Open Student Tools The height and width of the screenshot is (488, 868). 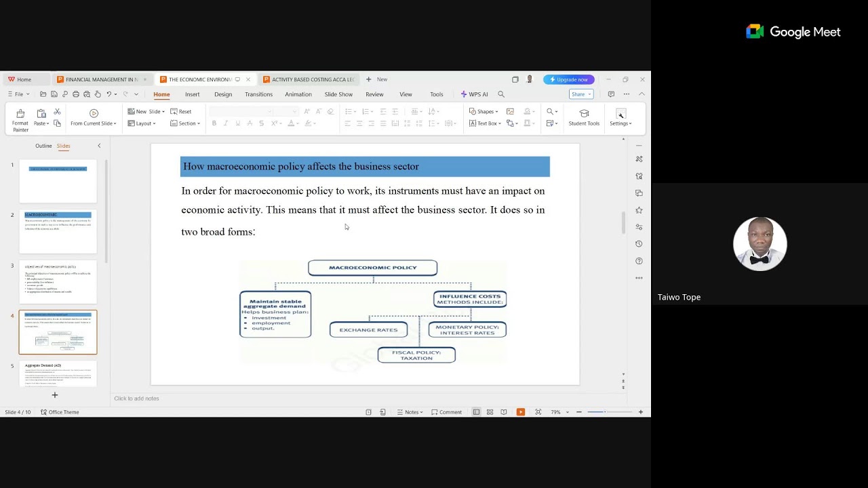click(584, 118)
